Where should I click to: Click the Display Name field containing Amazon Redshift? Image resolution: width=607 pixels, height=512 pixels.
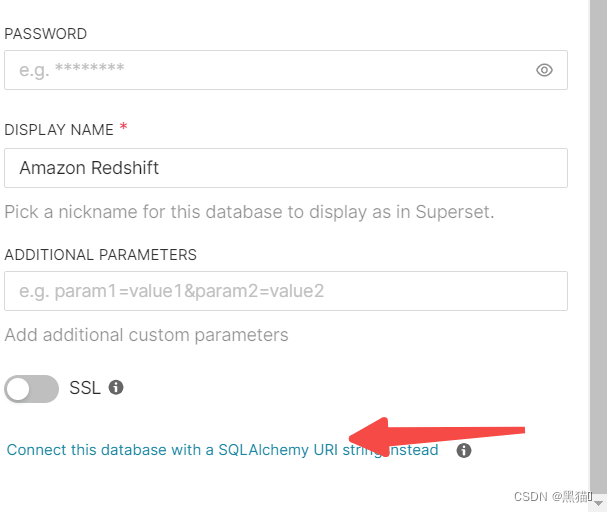click(286, 168)
